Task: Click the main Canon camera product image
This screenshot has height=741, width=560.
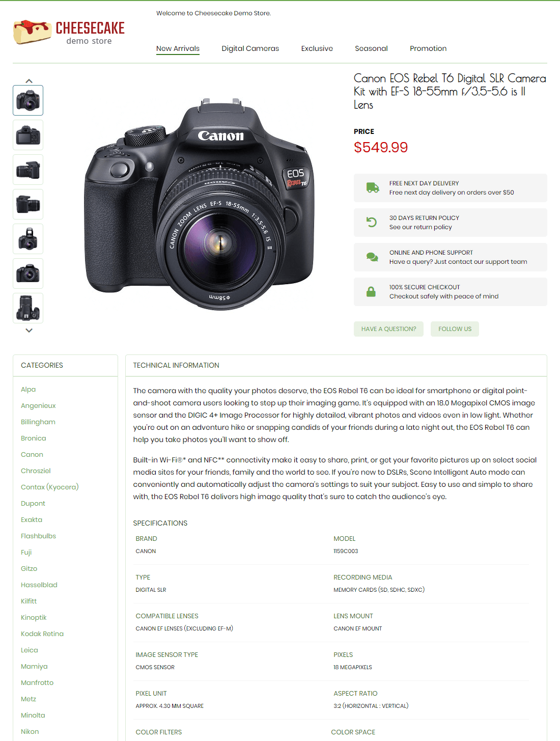Action: pos(199,204)
